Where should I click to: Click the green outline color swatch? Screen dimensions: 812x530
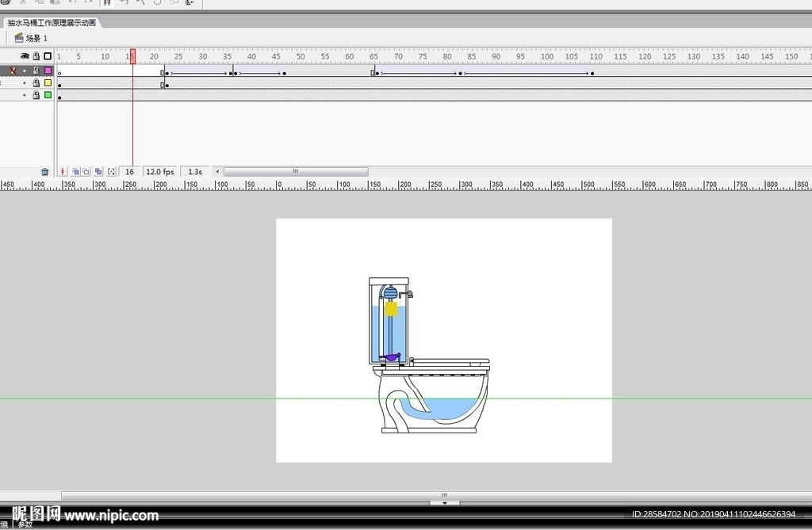(48, 95)
